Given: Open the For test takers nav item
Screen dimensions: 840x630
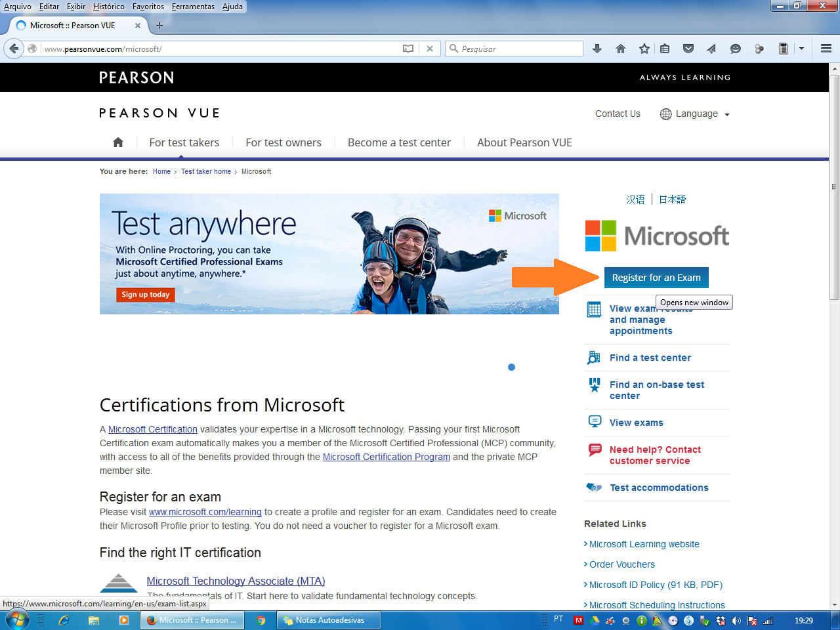Looking at the screenshot, I should click(x=184, y=142).
